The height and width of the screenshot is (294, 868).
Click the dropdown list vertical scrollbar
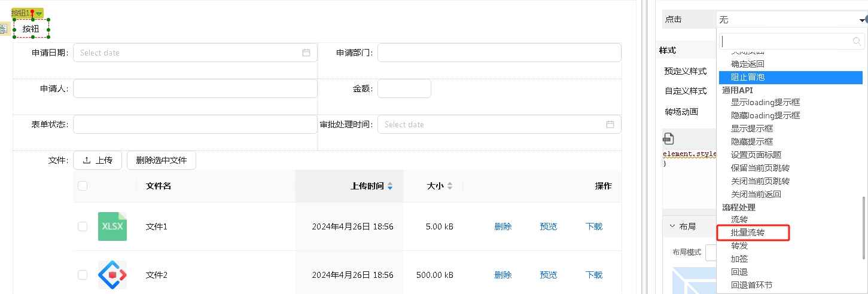[x=863, y=227]
